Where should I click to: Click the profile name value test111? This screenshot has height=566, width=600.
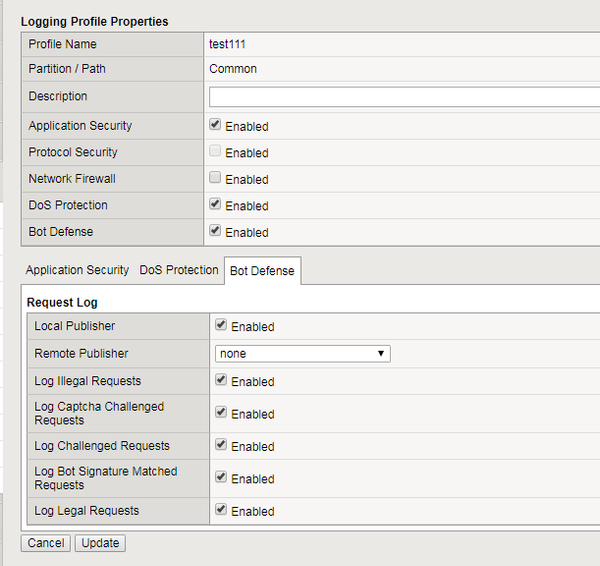pyautogui.click(x=227, y=44)
